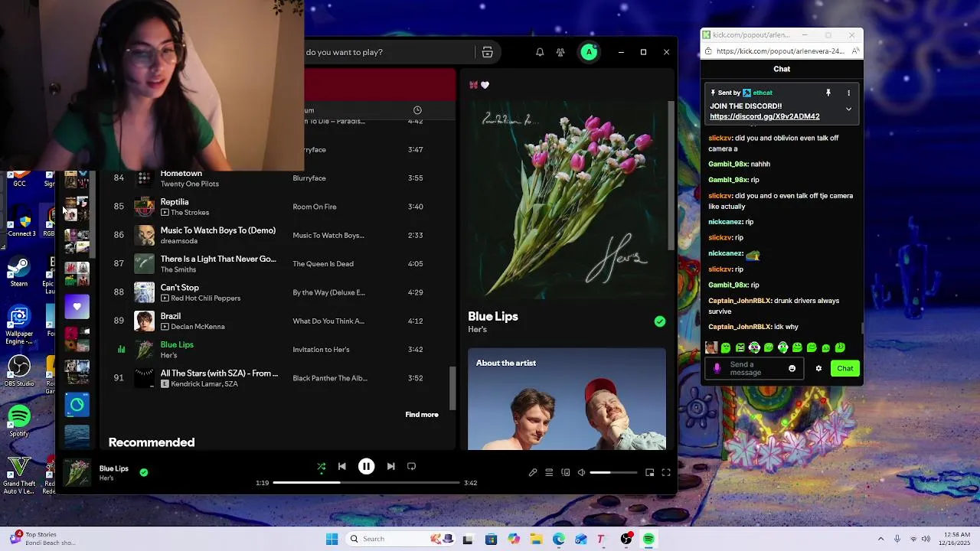Open Spotify miniplayer

pos(650,473)
